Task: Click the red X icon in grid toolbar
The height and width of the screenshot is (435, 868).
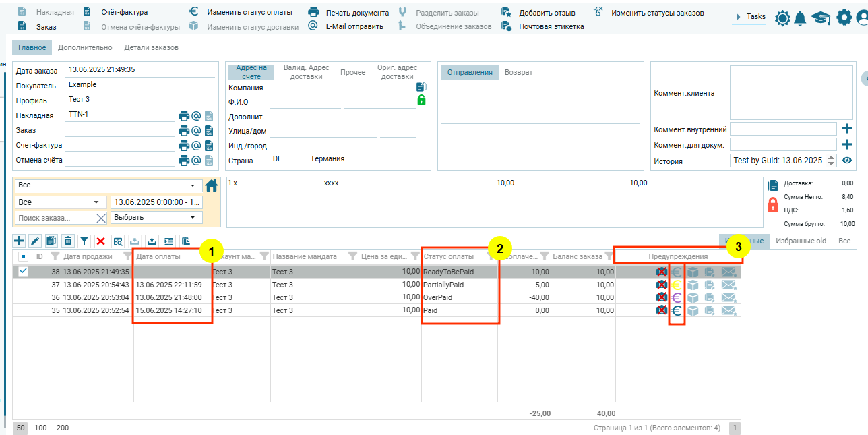Action: pos(101,241)
